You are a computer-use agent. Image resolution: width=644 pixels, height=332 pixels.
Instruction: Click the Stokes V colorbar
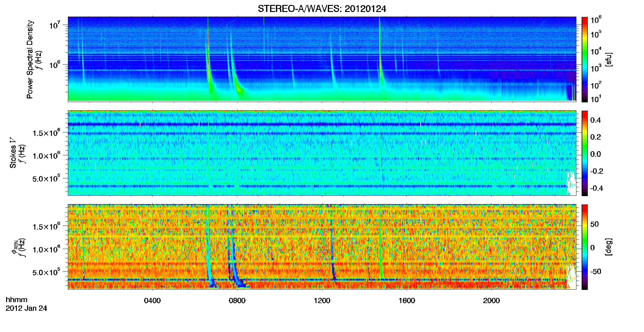[585, 153]
